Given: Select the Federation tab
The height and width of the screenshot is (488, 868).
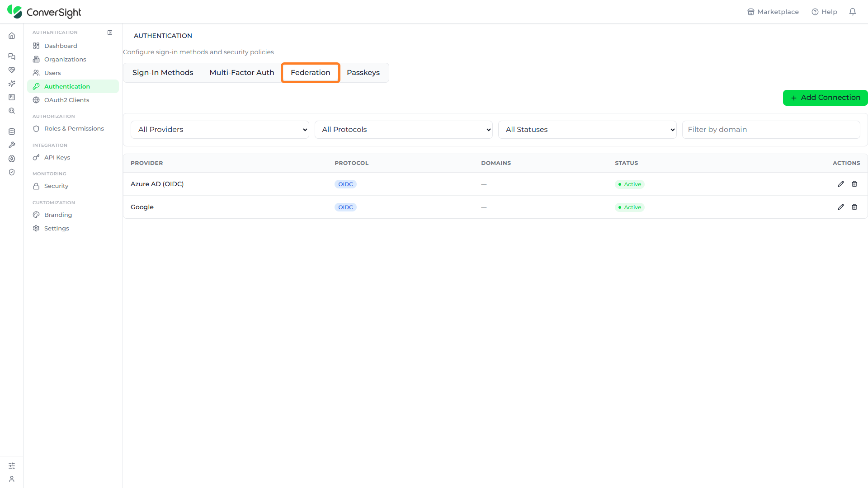Looking at the screenshot, I should [311, 73].
